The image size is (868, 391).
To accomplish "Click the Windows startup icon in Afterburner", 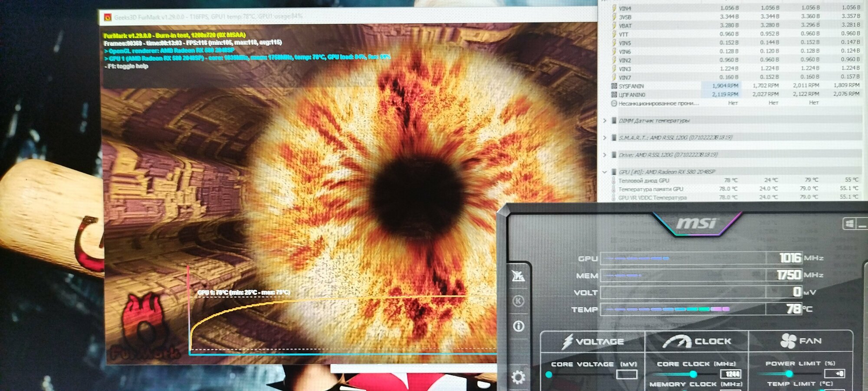I will point(849,224).
